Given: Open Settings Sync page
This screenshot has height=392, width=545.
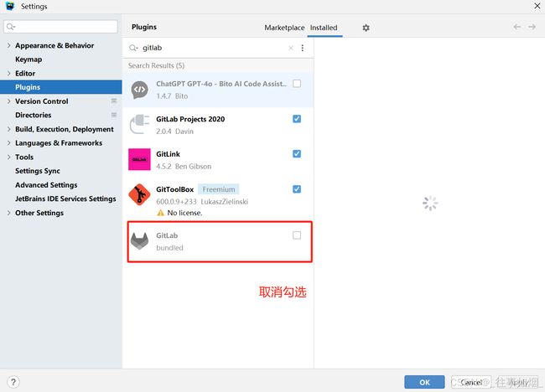Looking at the screenshot, I should point(38,171).
